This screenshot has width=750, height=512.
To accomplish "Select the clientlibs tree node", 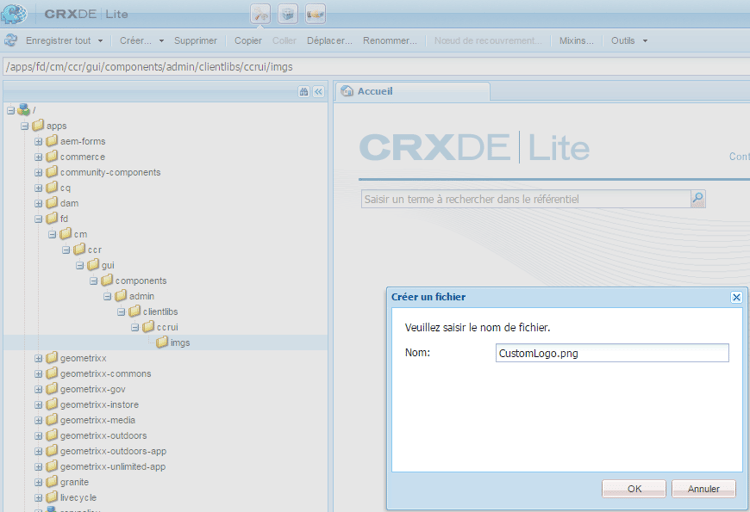I will click(x=160, y=312).
